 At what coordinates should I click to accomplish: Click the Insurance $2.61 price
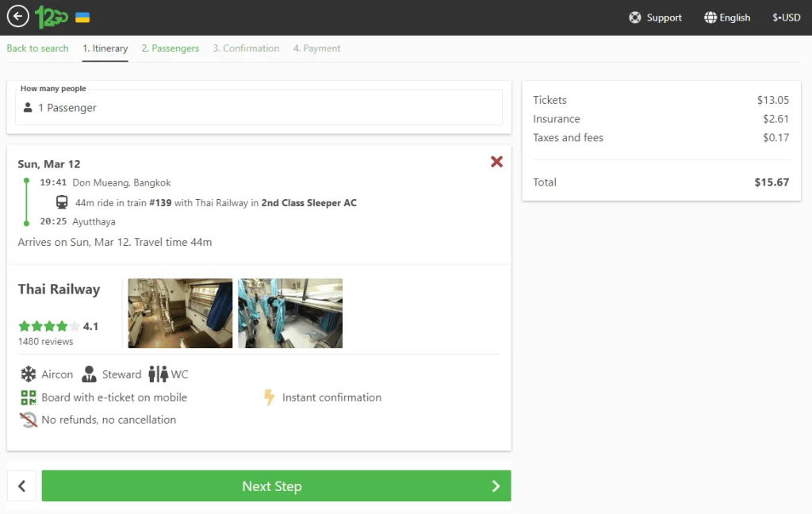click(776, 119)
